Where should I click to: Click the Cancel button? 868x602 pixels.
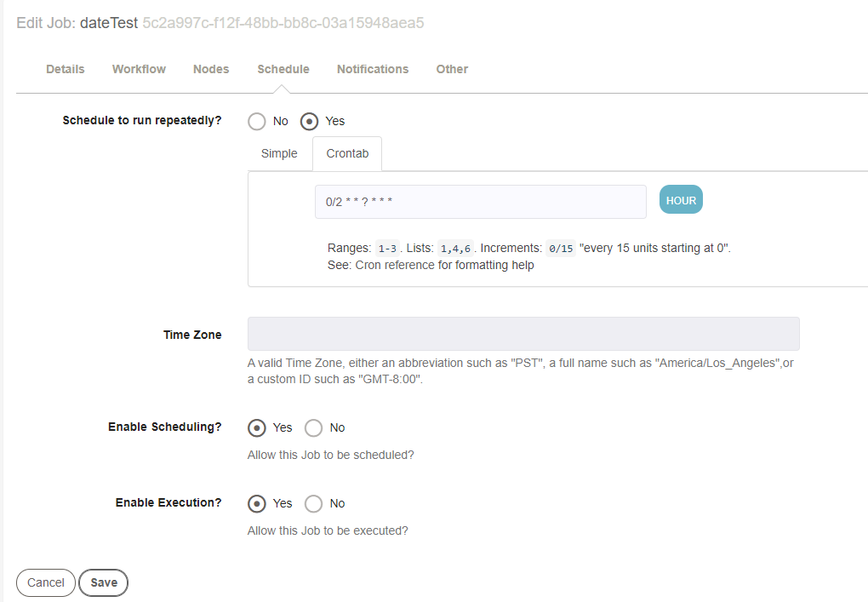coord(46,582)
